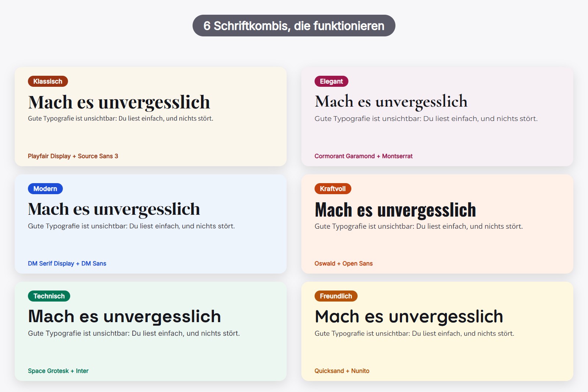Click the Elegant card headline 'Mach es unvergesslich'

click(391, 101)
